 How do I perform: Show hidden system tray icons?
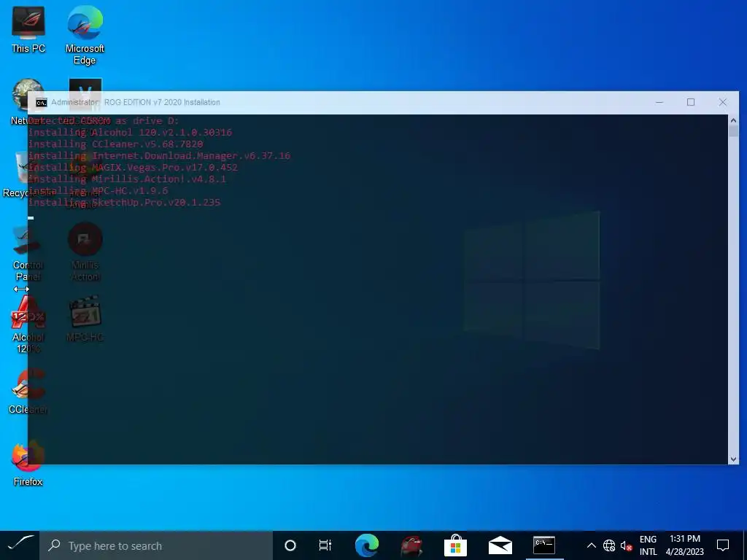coord(591,545)
